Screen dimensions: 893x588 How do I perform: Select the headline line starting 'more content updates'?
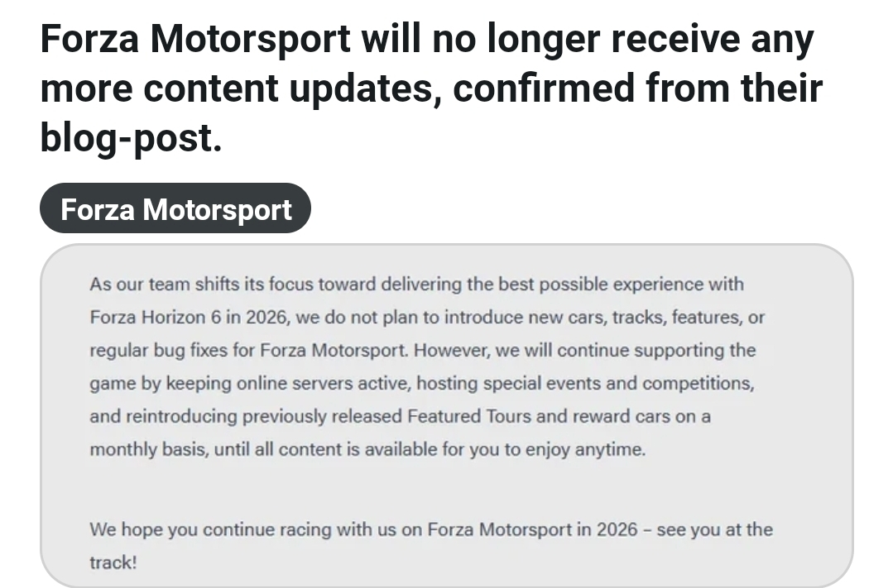click(x=431, y=88)
